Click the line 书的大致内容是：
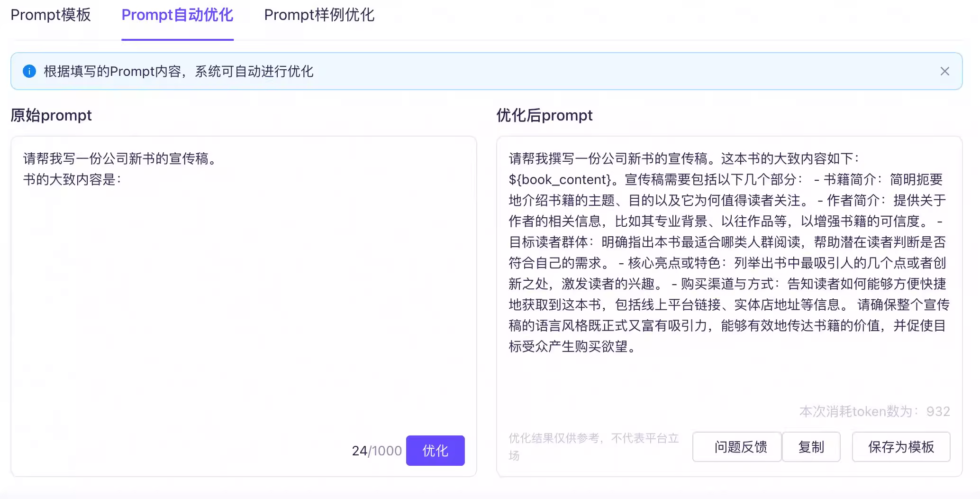980x499 pixels. coord(73,179)
